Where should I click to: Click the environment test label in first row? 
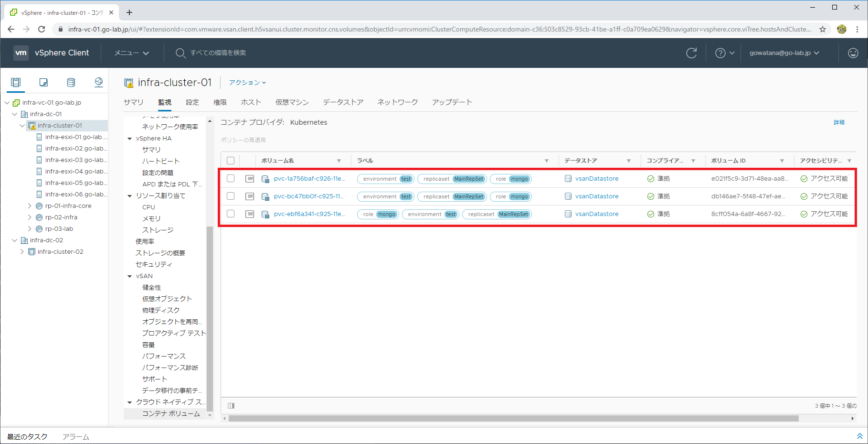pos(386,179)
